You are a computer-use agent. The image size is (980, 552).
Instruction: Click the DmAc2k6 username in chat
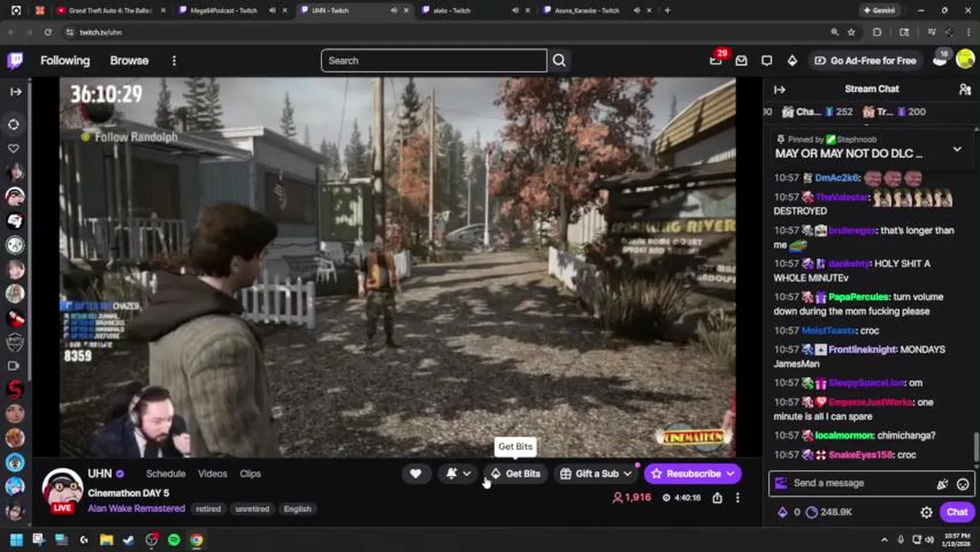coord(838,178)
